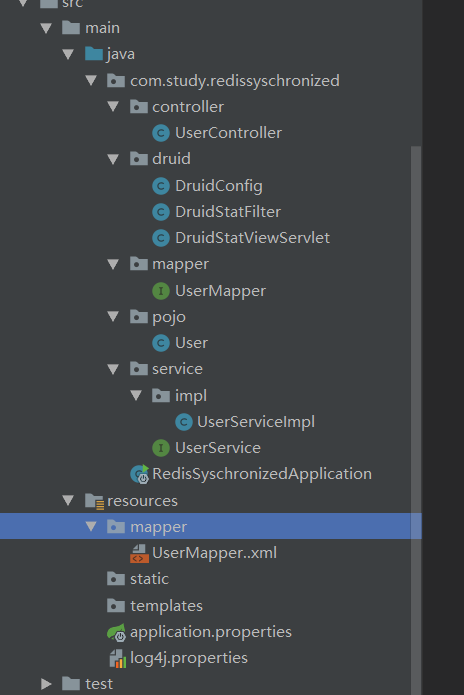Screen dimensions: 464x695
Task: Select the DruidConfig file
Action: click(x=218, y=186)
